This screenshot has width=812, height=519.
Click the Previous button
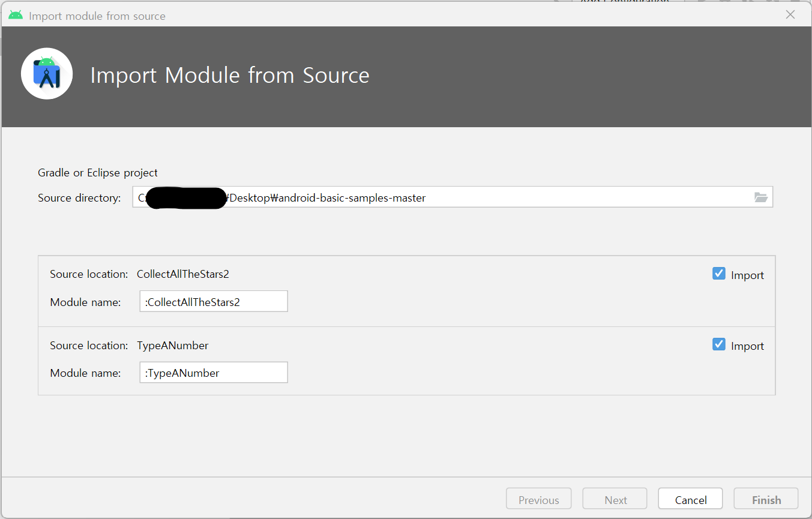[538, 499]
